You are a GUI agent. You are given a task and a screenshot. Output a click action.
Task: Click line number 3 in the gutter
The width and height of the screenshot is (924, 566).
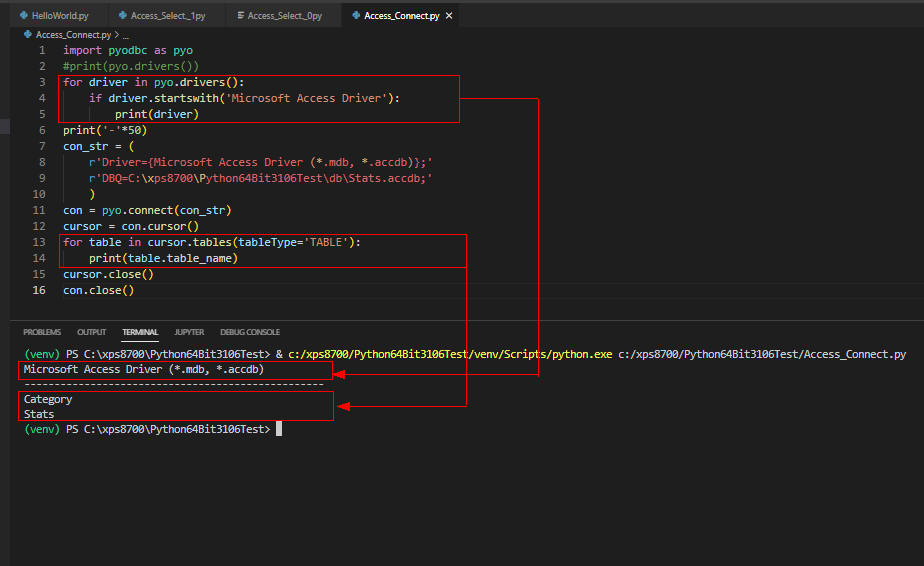[42, 82]
